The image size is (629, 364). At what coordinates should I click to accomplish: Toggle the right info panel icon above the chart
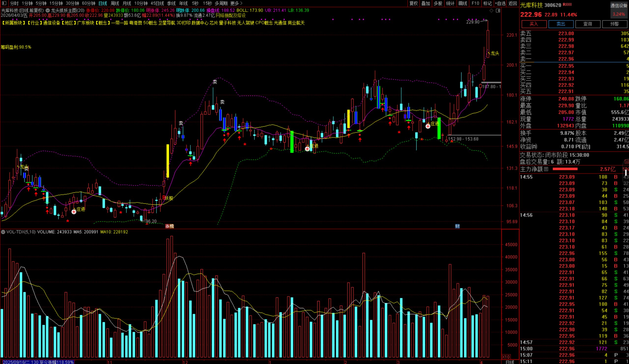(x=498, y=11)
